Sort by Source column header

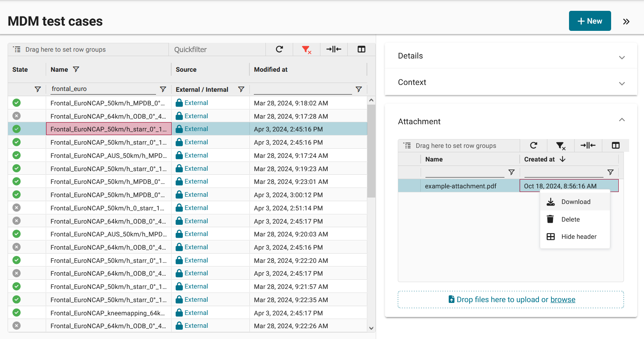pyautogui.click(x=186, y=69)
